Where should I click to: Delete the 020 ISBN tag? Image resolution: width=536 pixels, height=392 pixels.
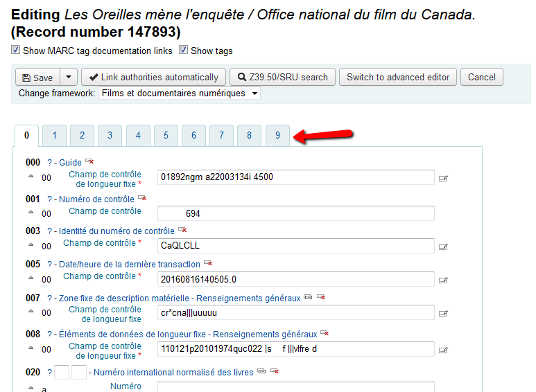click(x=275, y=372)
